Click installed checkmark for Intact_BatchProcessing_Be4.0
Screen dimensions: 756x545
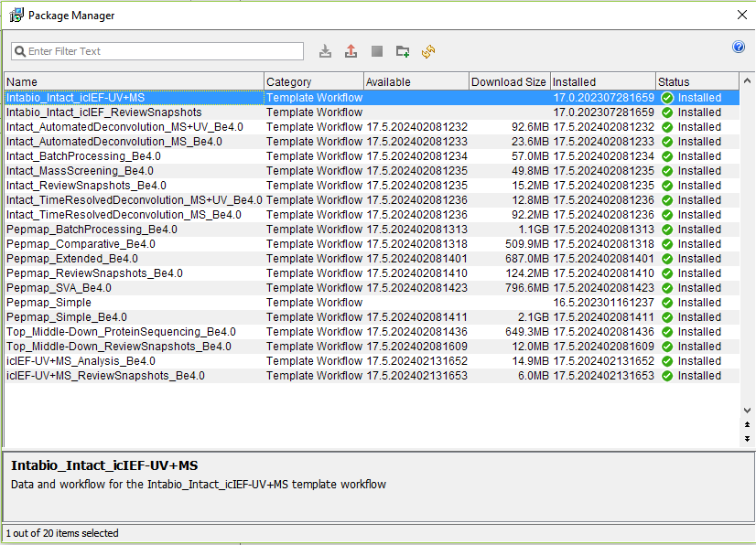[667, 156]
